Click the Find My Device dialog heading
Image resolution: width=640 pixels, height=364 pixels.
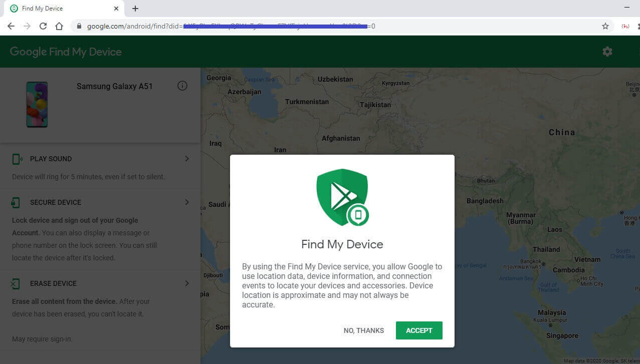coord(342,244)
